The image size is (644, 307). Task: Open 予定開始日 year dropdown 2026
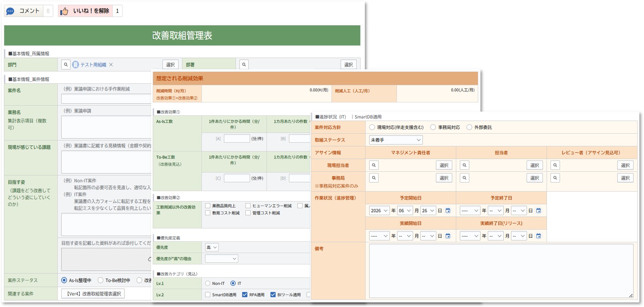(379, 211)
